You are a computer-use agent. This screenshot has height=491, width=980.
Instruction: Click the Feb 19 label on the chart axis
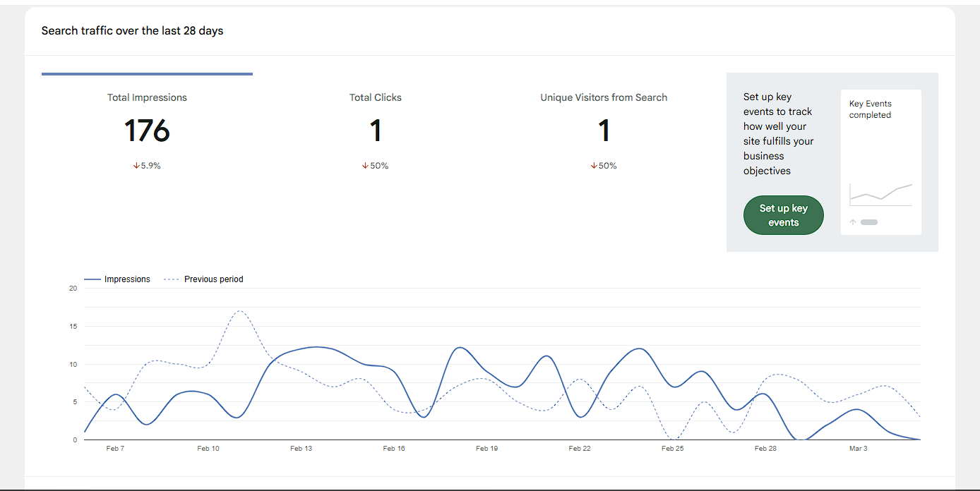click(x=486, y=447)
